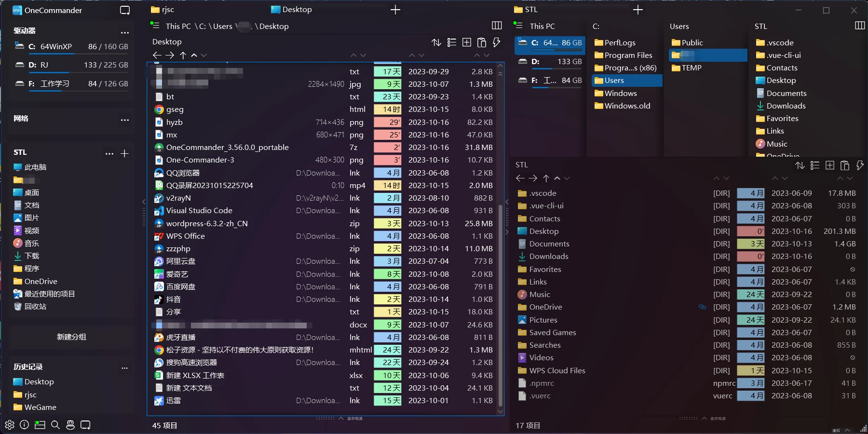Image resolution: width=868 pixels, height=434 pixels.
Task: Click the plus to add a new tab
Action: pos(395,9)
